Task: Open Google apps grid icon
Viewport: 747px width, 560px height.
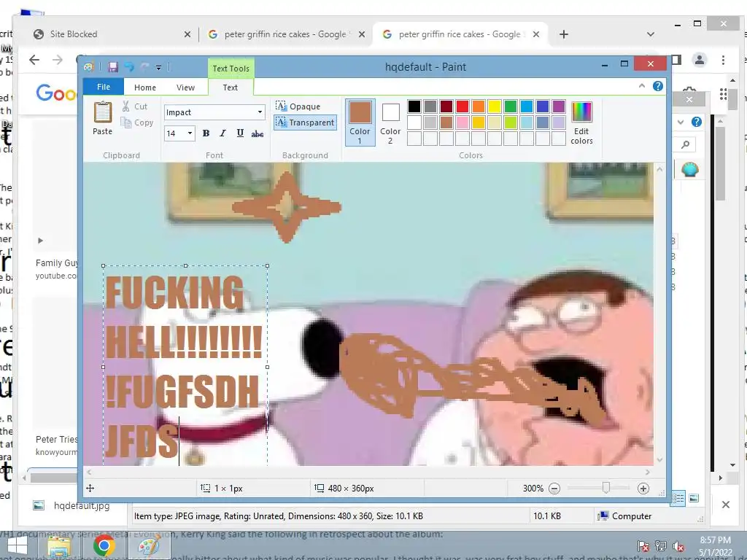Action: click(723, 94)
